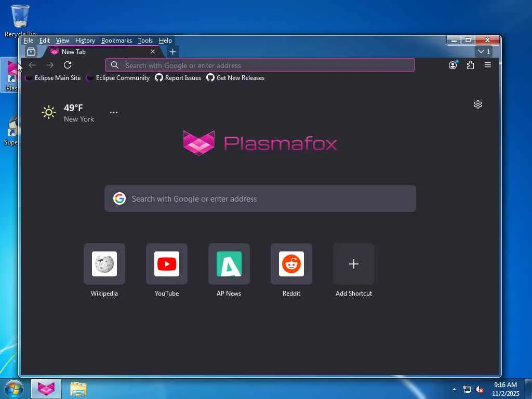Viewport: 532px width, 399px height.
Task: Click the YouTube label text
Action: coord(167,294)
